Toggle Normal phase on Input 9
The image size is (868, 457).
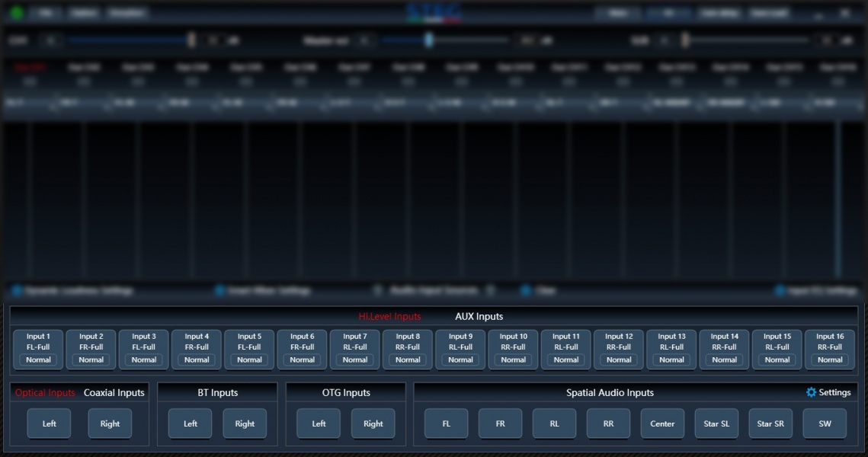pos(460,360)
